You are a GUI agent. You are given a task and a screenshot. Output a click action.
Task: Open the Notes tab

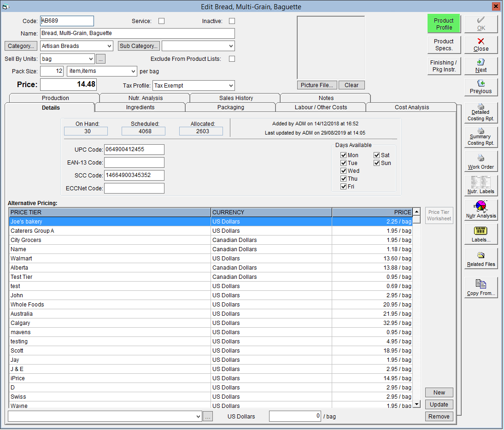tap(326, 98)
